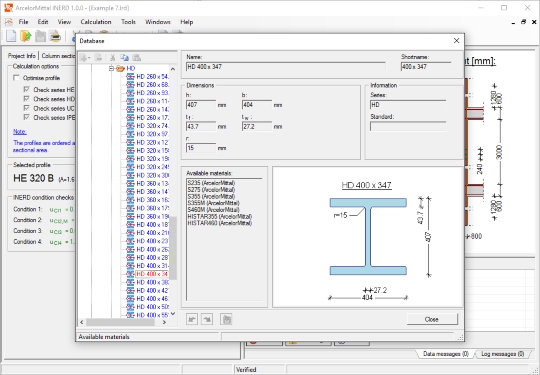Open the Edit menu
This screenshot has width=540, height=375.
click(43, 22)
